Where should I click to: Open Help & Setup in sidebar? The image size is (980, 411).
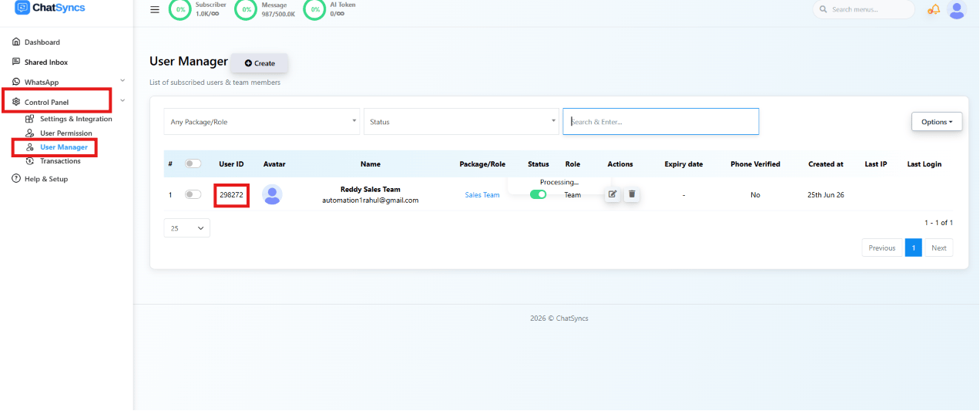(46, 179)
